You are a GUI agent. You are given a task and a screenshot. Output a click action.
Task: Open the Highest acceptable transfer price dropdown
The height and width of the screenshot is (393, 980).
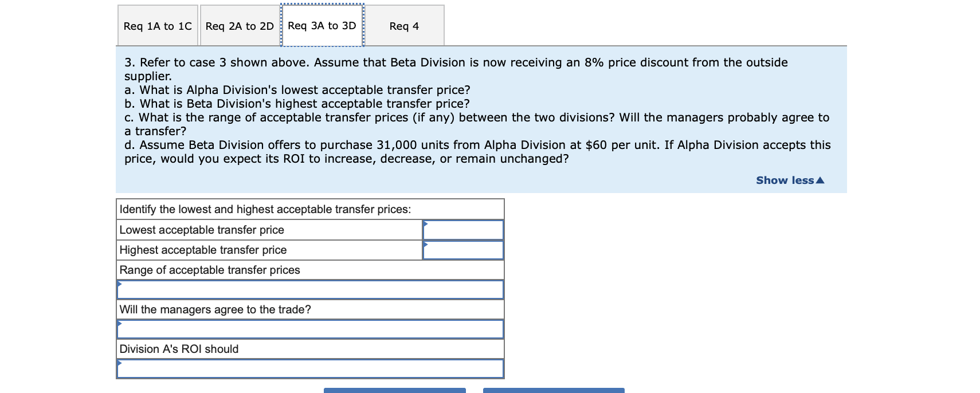tap(462, 250)
